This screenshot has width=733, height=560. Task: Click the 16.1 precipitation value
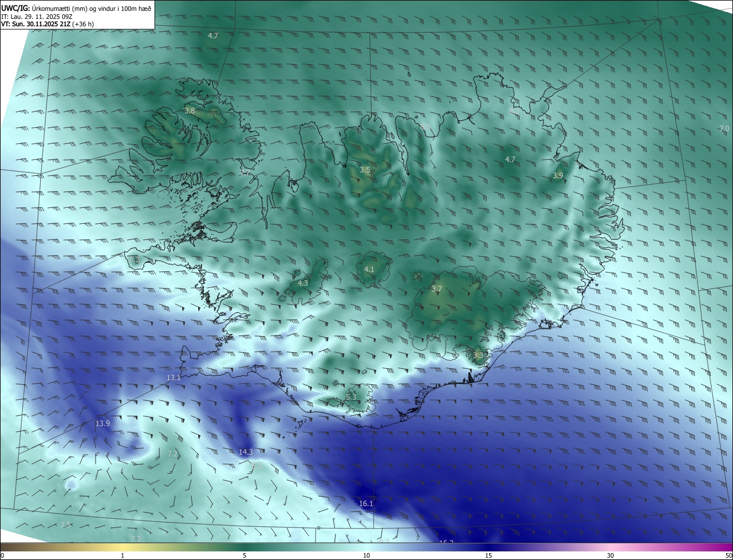(366, 504)
